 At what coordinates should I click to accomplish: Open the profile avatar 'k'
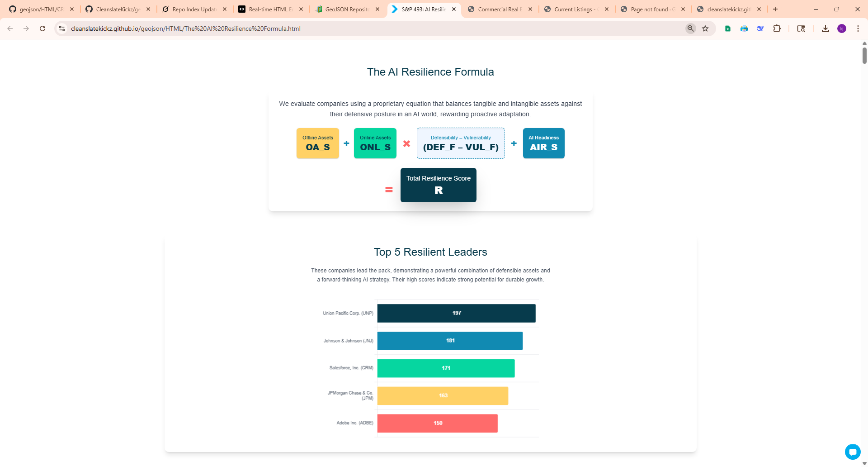point(842,29)
